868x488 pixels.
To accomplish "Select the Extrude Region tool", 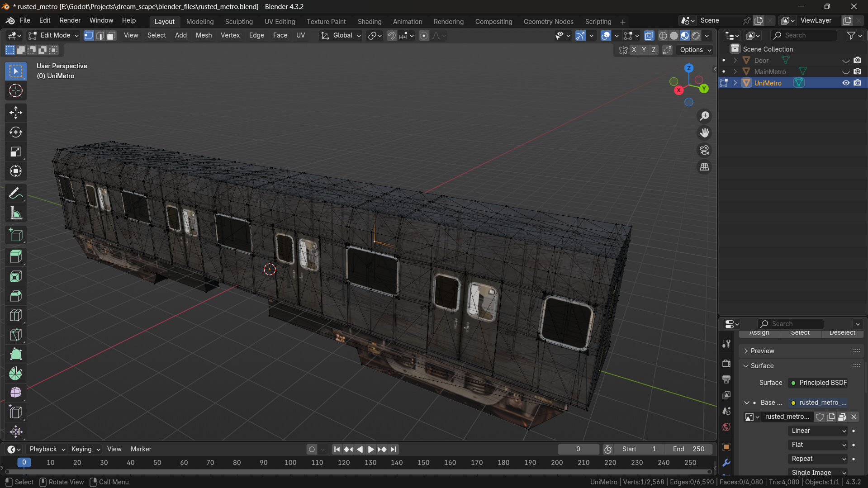I will tap(16, 256).
